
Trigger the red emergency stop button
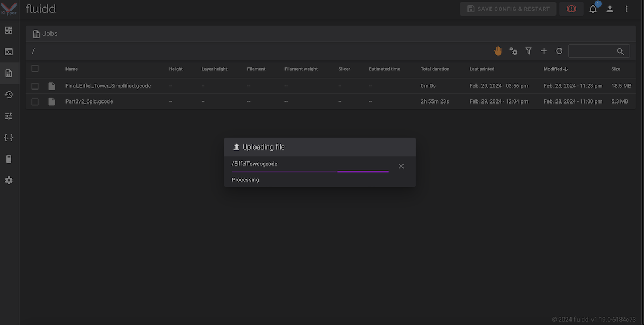[x=572, y=9]
